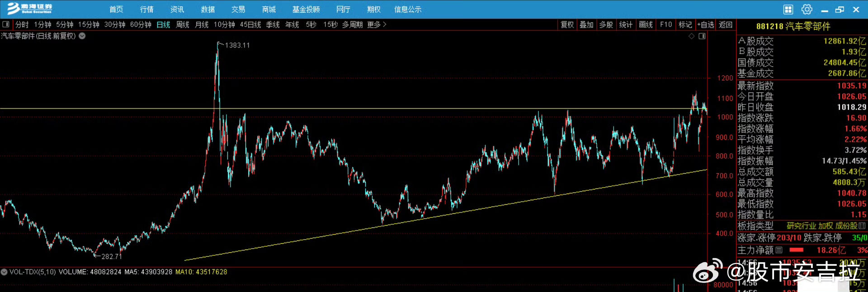868x292 pixels.
Task: Click F10 info button
Action: point(666,24)
